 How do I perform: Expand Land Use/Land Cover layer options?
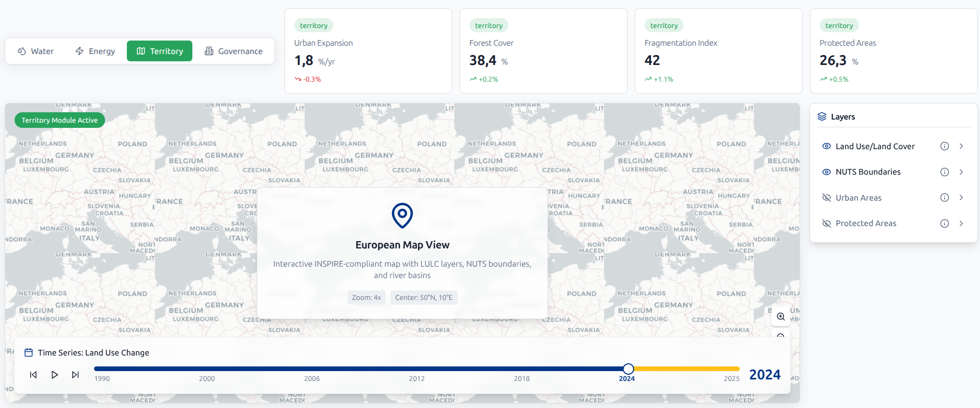(961, 146)
